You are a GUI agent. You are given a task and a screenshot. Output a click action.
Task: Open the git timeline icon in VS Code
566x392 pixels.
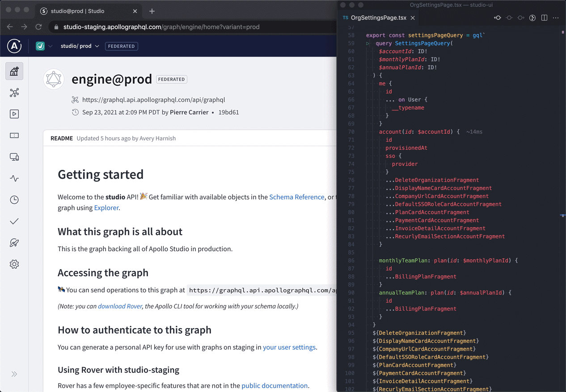tap(532, 18)
